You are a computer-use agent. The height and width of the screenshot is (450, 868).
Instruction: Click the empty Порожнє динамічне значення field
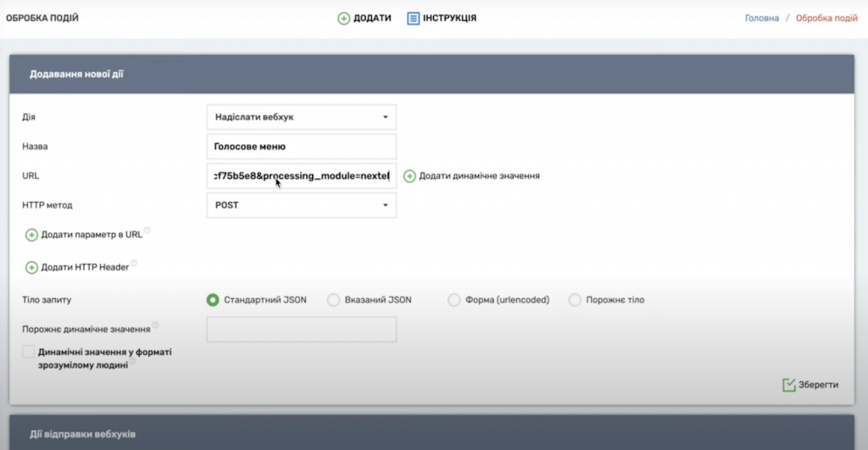pos(301,330)
